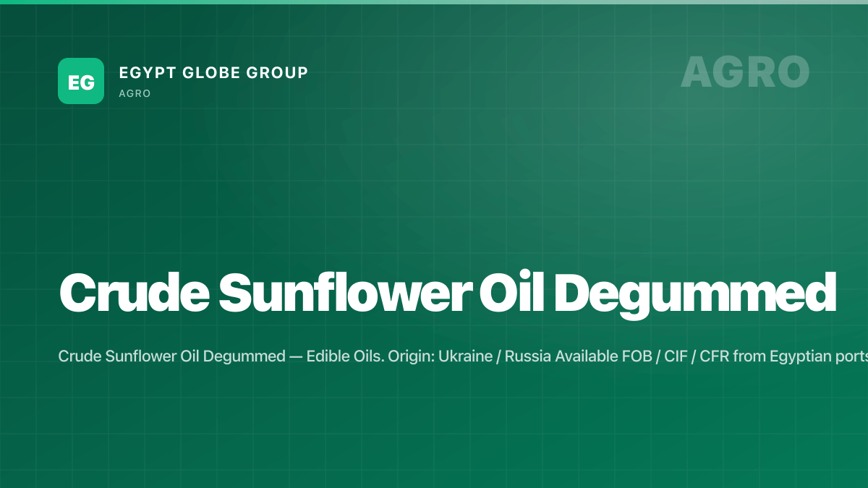Select the CIF shipping term

point(672,356)
